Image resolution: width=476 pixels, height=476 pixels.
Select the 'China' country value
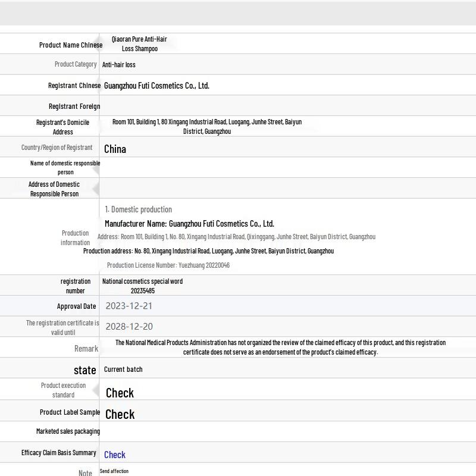click(x=115, y=149)
